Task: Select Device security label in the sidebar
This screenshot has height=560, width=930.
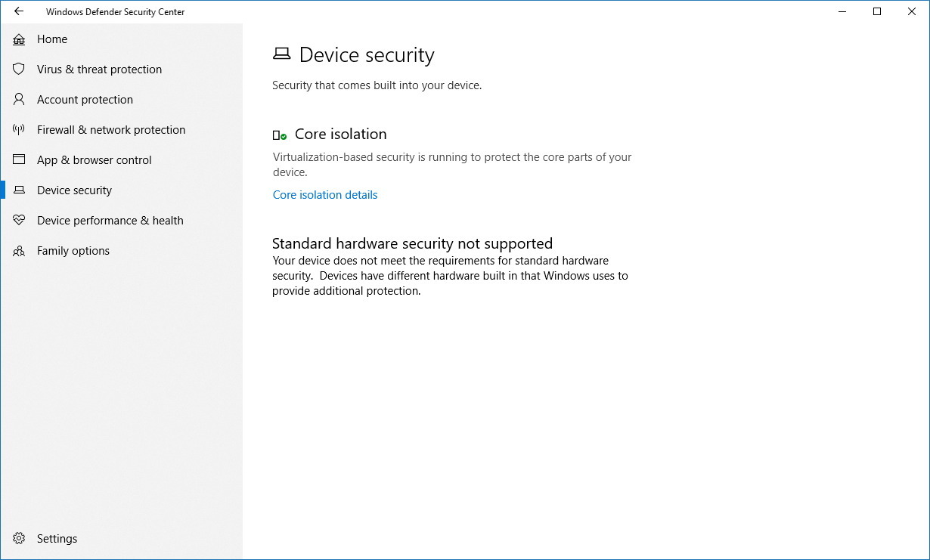Action: pyautogui.click(x=74, y=190)
